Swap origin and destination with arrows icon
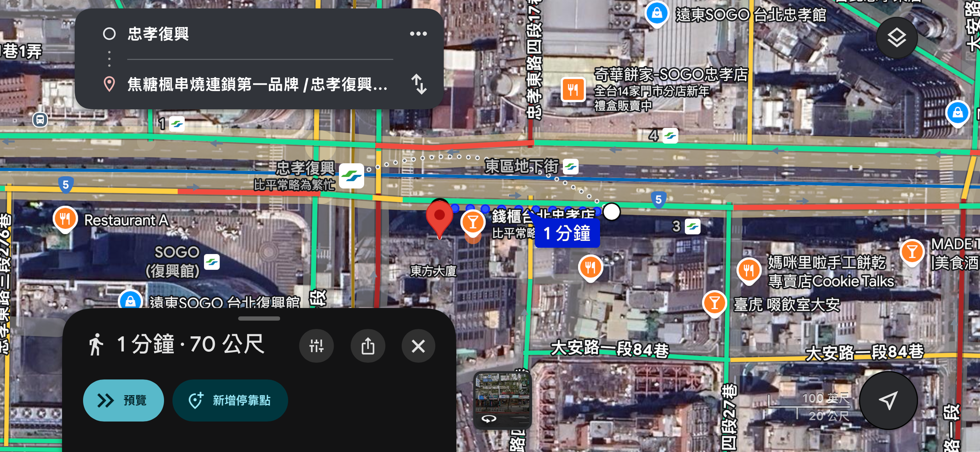980x452 pixels. (x=419, y=84)
